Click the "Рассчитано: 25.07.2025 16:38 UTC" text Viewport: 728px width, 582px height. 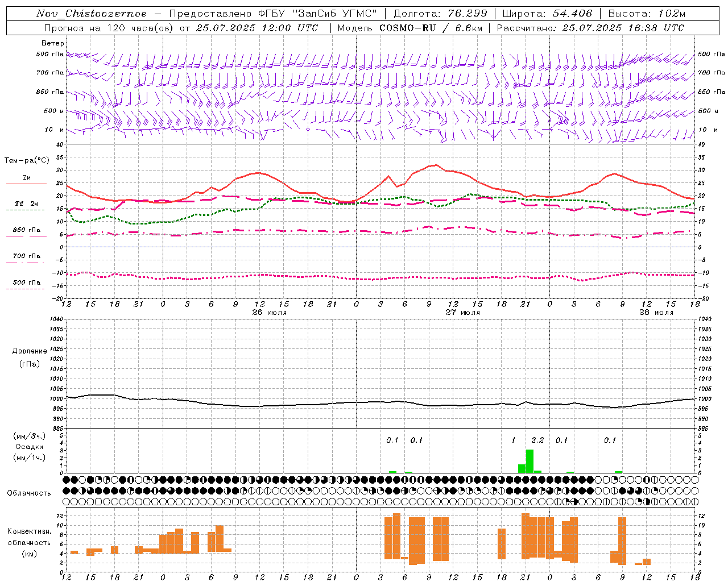(590, 28)
